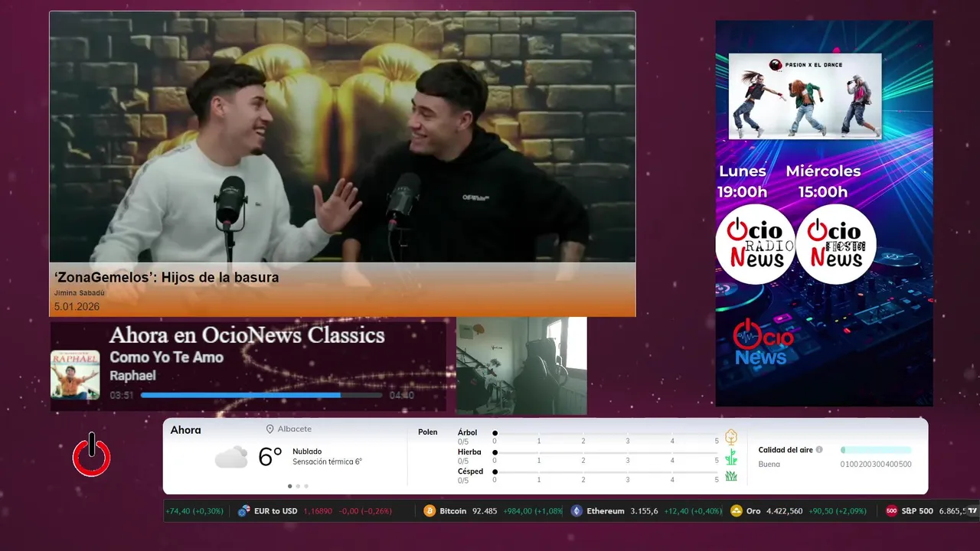Click the EUR to USD rate 1,16890

(318, 511)
